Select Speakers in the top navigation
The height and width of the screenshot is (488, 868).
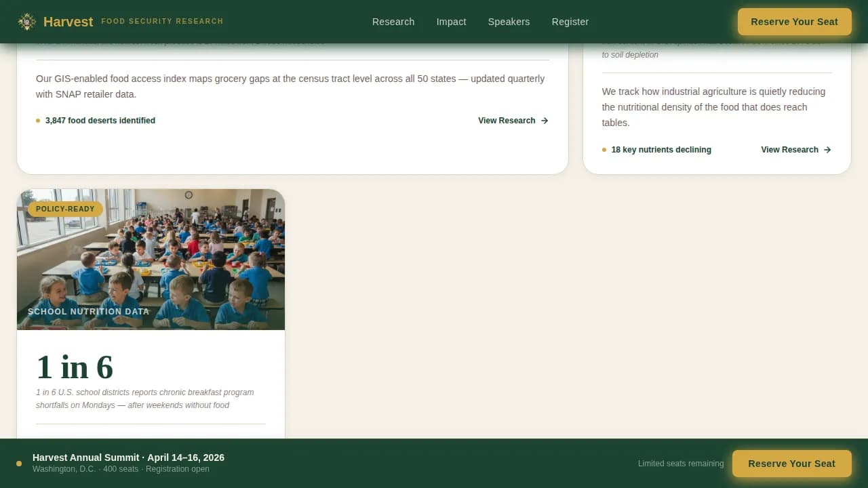(x=509, y=22)
